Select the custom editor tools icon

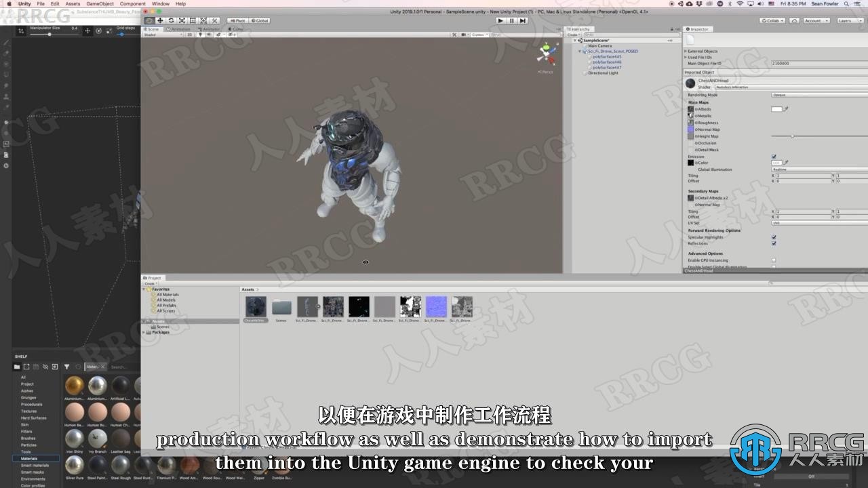215,20
